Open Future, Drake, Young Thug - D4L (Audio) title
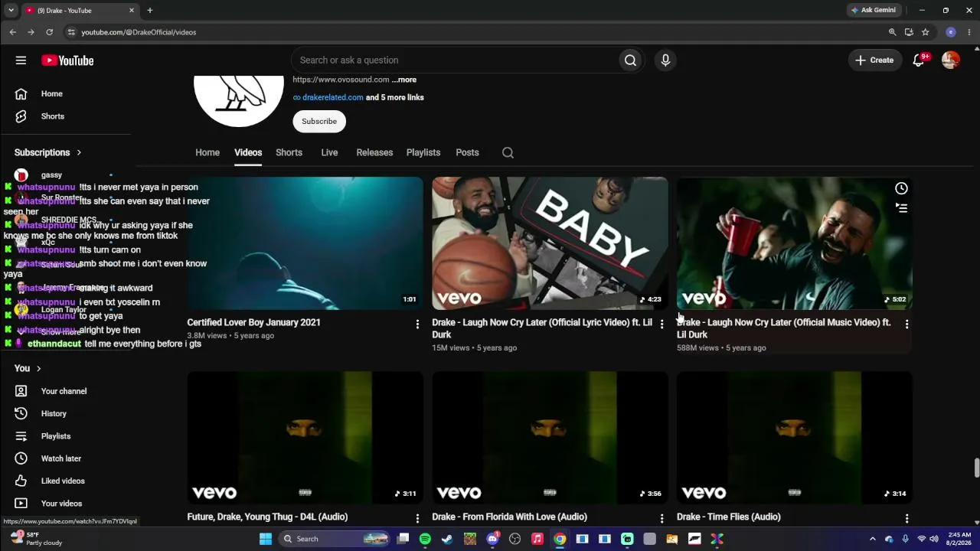Screen dimensions: 980x551 coord(267,517)
